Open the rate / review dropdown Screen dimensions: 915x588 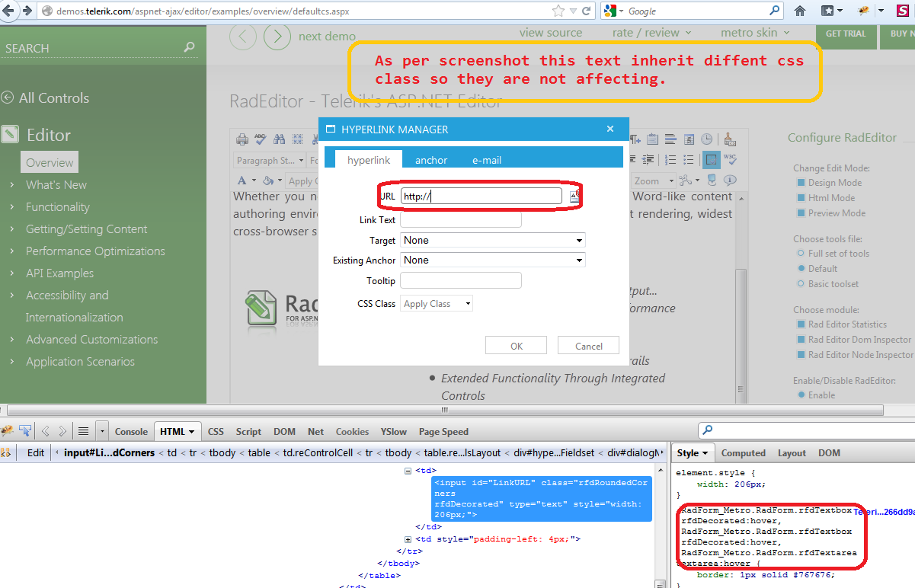[651, 33]
